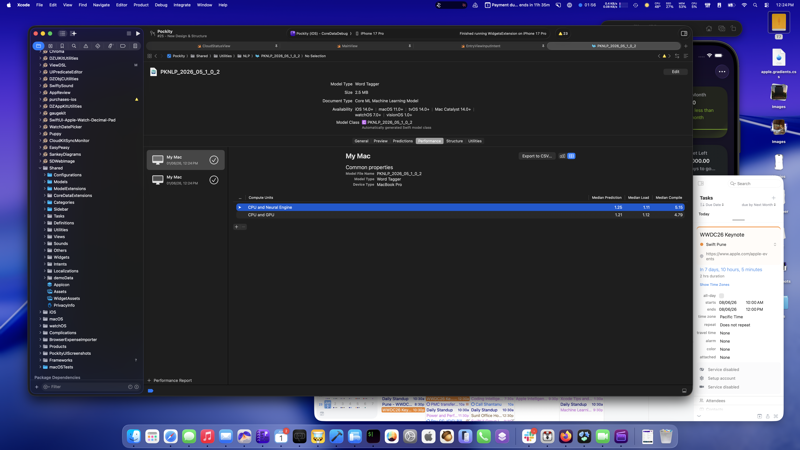Screen dimensions: 800x450
Task: Stop the running scheme
Action: click(129, 34)
